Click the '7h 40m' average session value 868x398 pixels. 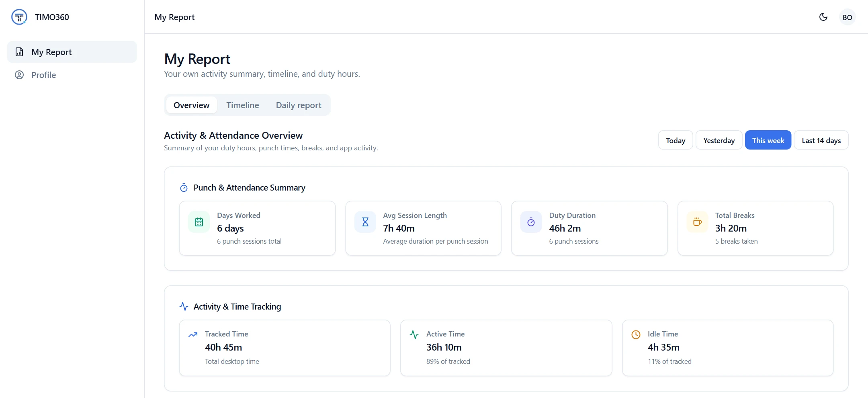click(x=399, y=228)
